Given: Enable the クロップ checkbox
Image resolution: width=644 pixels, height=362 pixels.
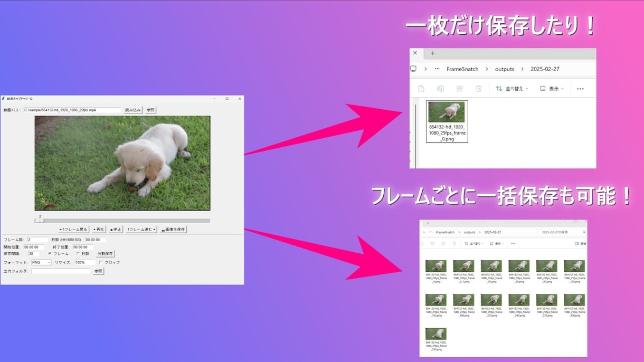Looking at the screenshot, I should (x=101, y=262).
